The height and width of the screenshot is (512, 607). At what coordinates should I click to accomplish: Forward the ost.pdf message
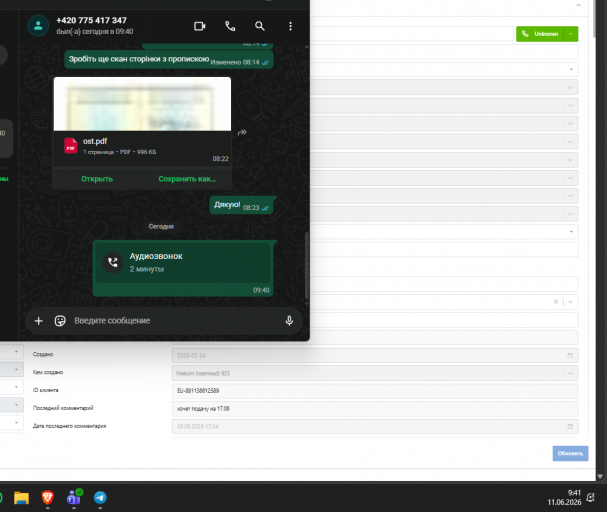click(242, 132)
